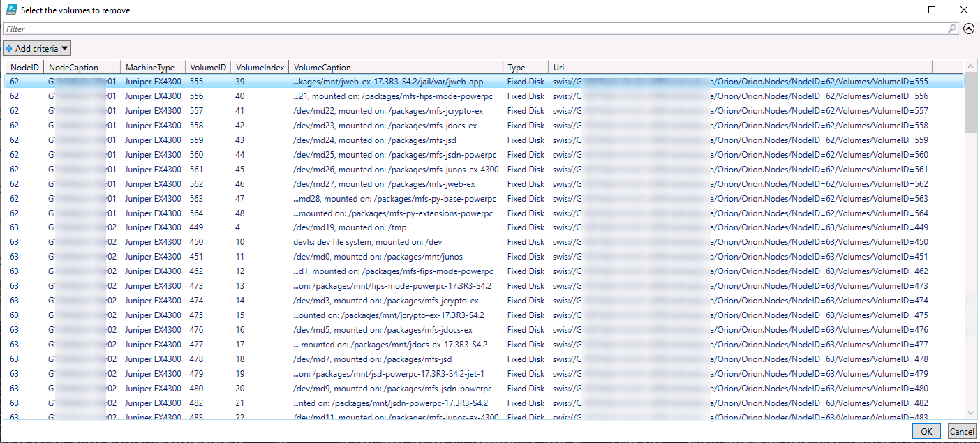Click Uri ending VolumeID=477
The image size is (980, 443).
[741, 345]
